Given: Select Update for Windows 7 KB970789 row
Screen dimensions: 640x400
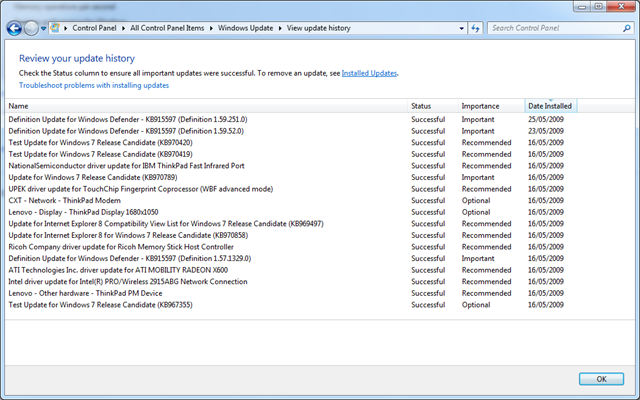Looking at the screenshot, I should [291, 177].
